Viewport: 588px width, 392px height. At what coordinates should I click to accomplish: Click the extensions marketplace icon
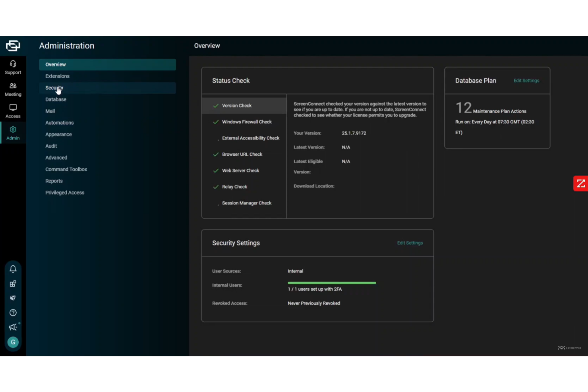point(13,284)
